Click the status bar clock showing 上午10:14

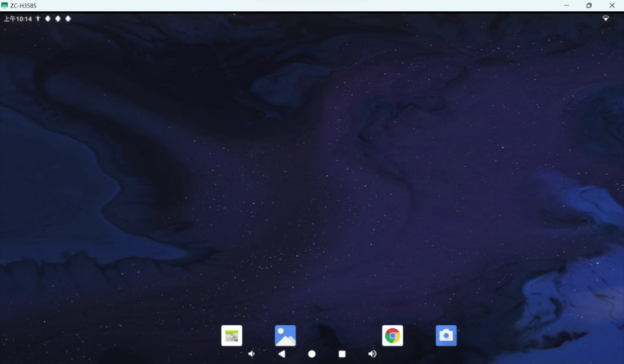pos(18,19)
